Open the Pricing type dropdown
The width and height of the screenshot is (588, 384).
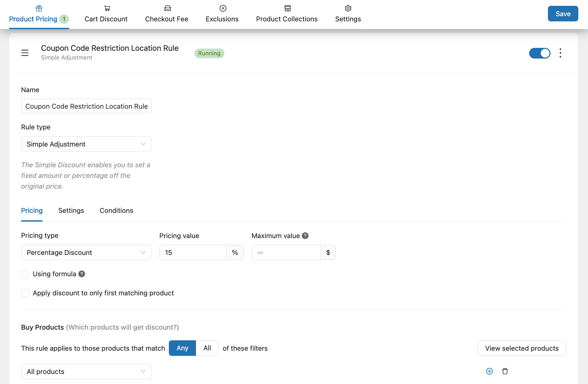coord(86,252)
